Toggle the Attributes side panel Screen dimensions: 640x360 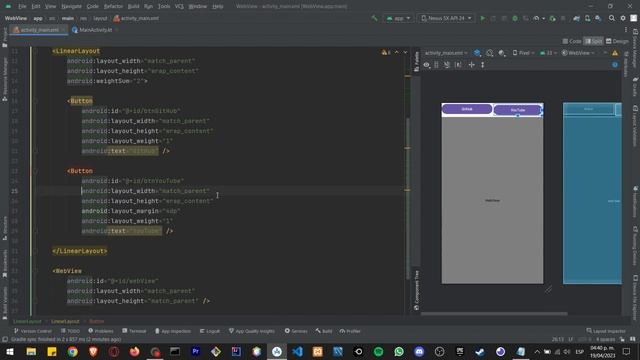(625, 64)
